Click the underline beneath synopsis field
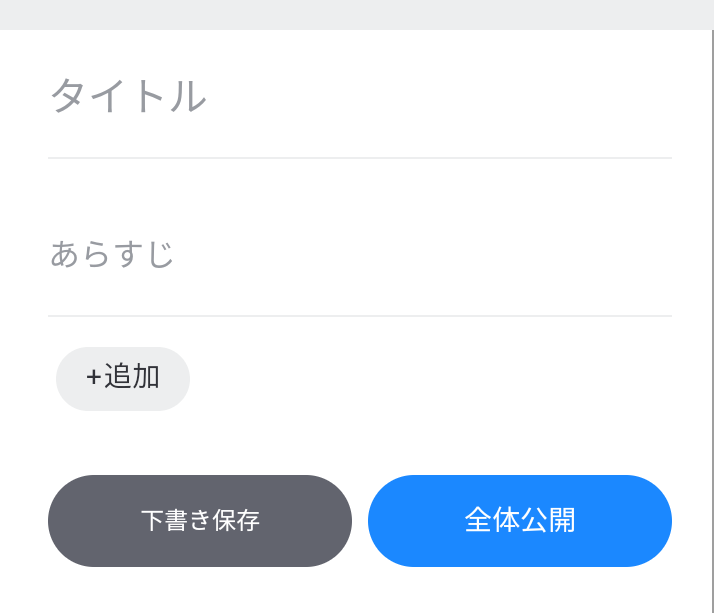Screen dimensions: 714x613 point(360,316)
